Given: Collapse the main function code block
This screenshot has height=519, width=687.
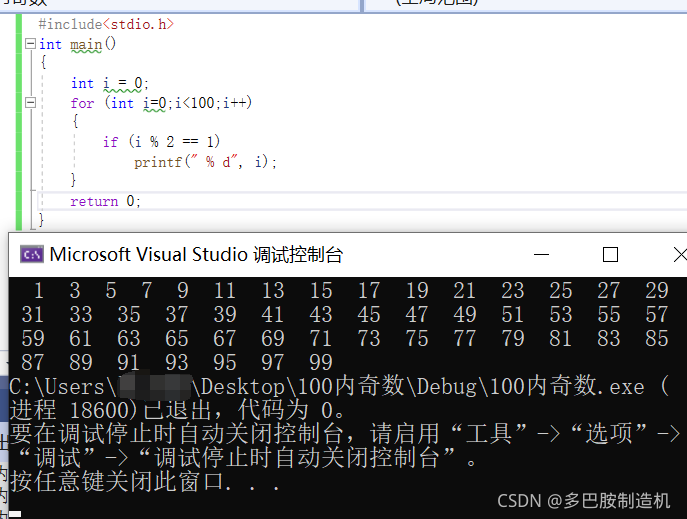Looking at the screenshot, I should coord(30,43).
